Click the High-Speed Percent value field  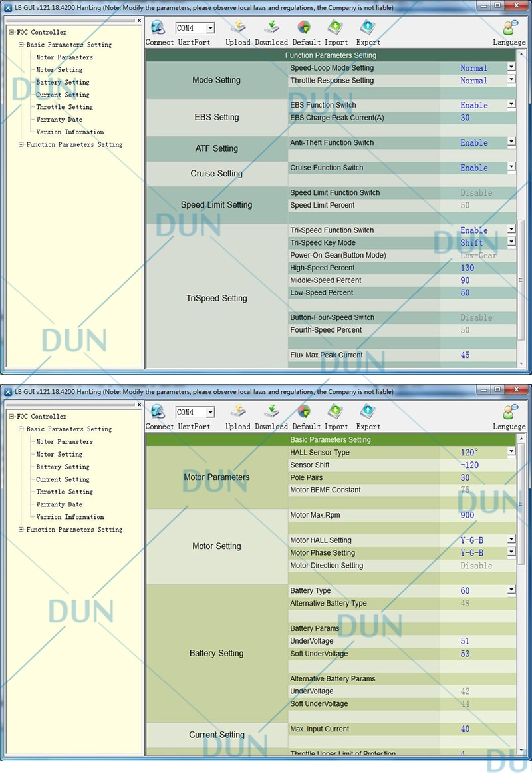pos(477,268)
